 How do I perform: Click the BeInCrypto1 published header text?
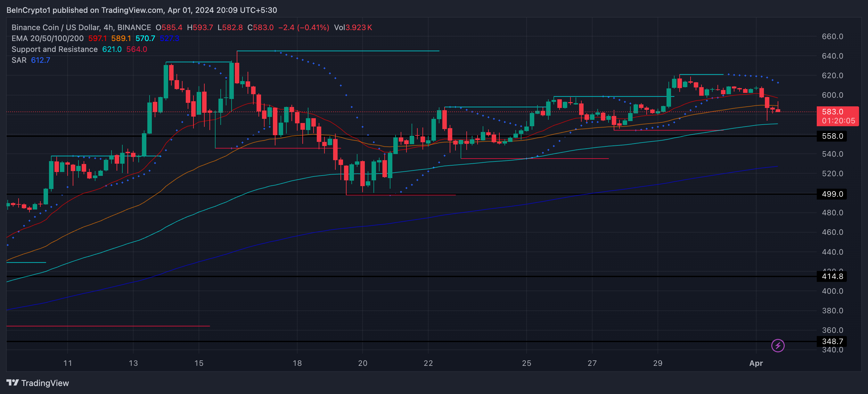[x=142, y=10]
